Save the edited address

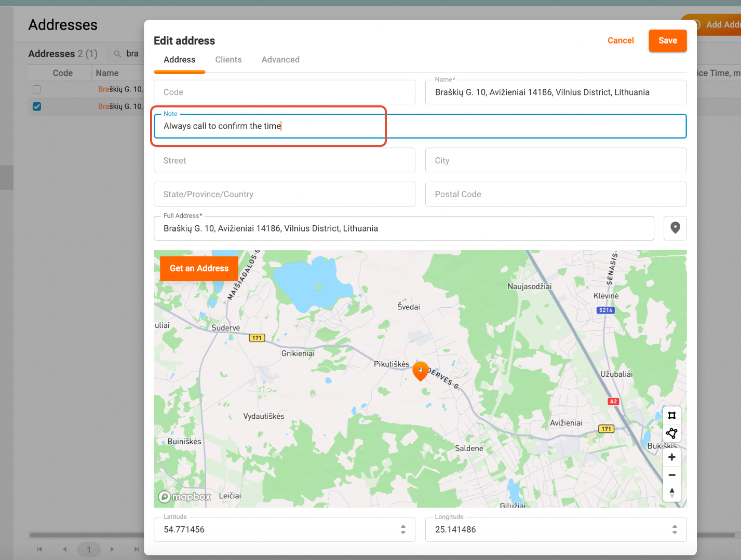(x=668, y=40)
